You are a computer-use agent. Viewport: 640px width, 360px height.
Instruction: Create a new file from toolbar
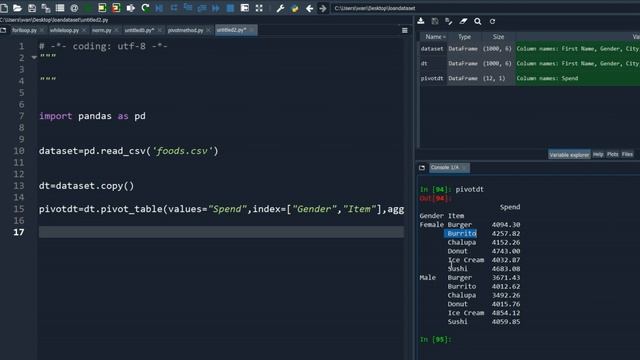click(x=4, y=8)
